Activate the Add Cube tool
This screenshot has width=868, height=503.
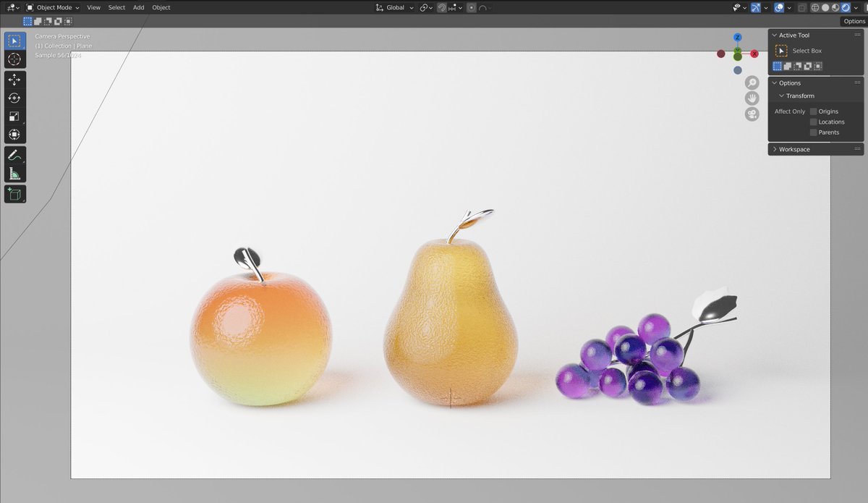pos(14,193)
